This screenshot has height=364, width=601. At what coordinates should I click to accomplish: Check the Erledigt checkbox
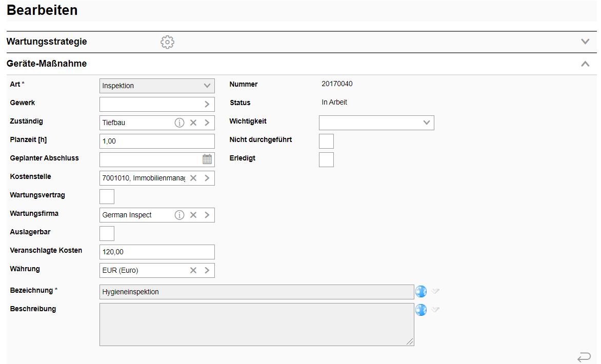pos(326,159)
